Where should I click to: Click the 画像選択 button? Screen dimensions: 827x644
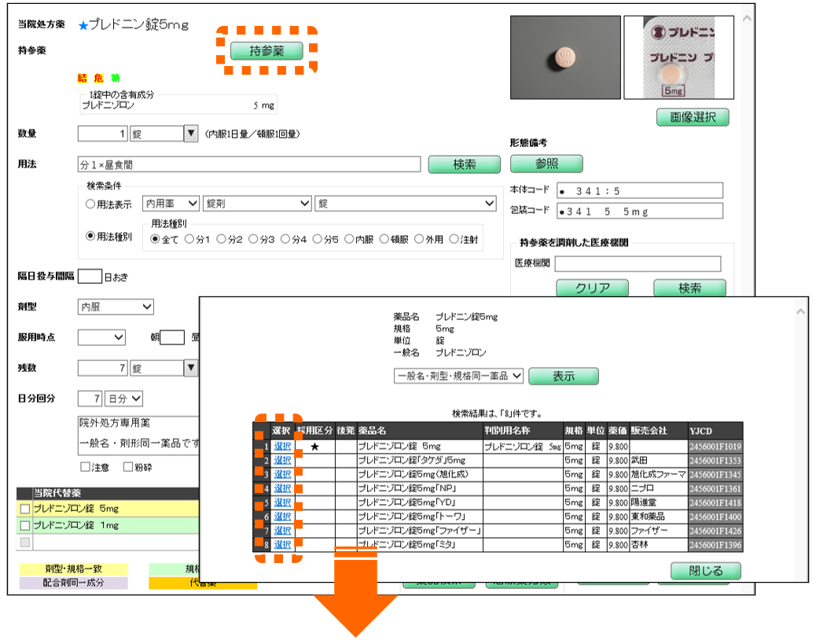tap(693, 118)
